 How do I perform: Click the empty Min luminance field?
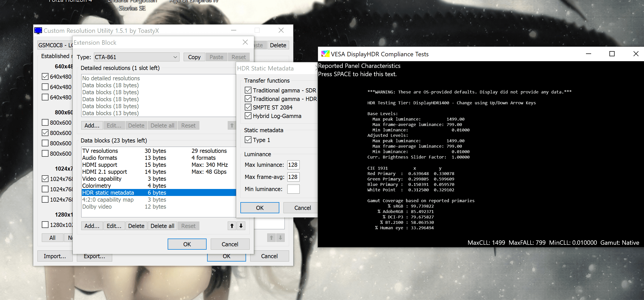tap(293, 189)
